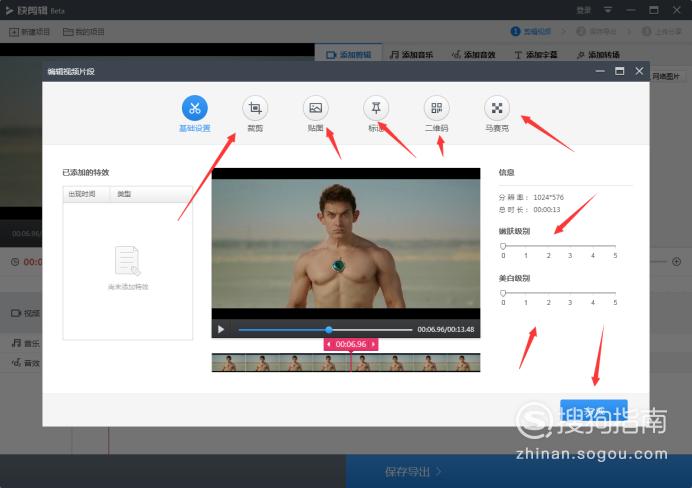This screenshot has width=692, height=488.
Task: Switch to the 添加音乐 tab
Action: (x=411, y=55)
